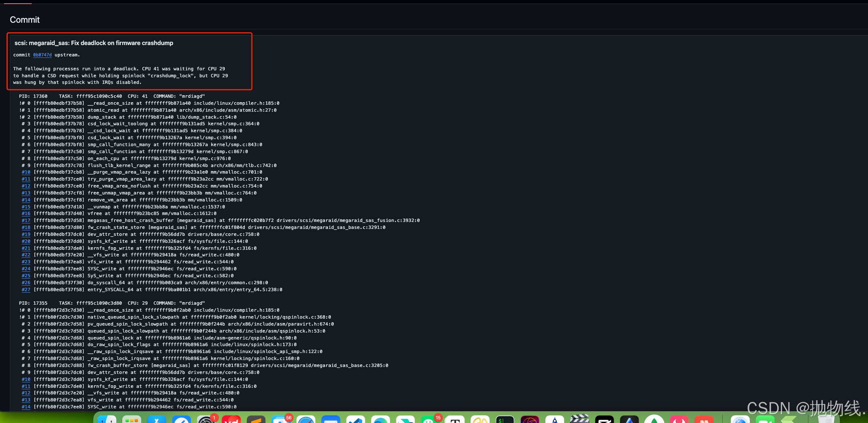
Task: Follow the #12 link beside free_vmap_area_noflush
Action: [26, 186]
